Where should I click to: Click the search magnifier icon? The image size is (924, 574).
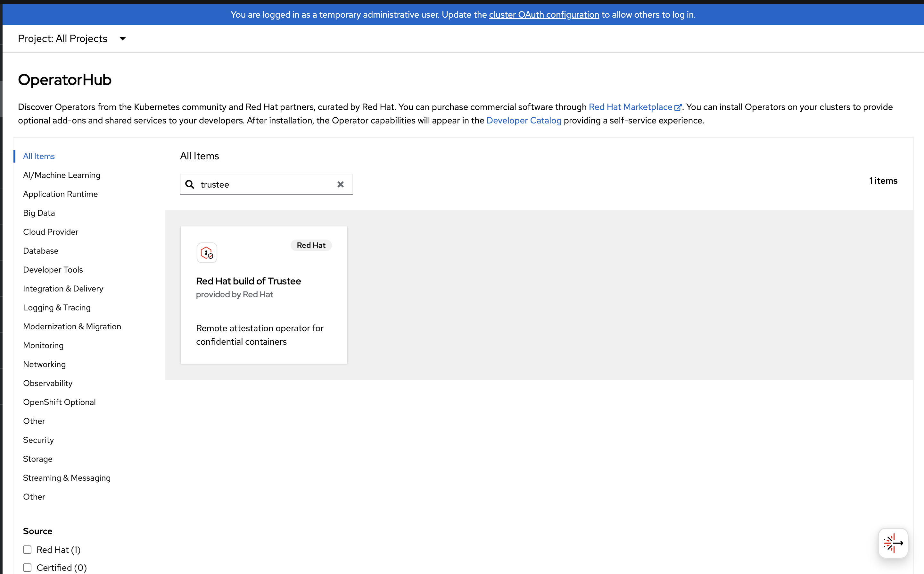190,184
